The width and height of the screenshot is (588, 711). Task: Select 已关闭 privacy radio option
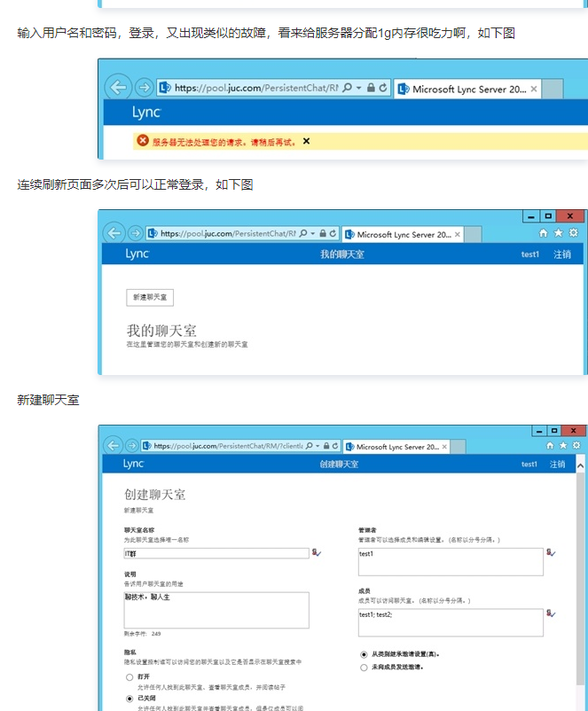click(129, 699)
